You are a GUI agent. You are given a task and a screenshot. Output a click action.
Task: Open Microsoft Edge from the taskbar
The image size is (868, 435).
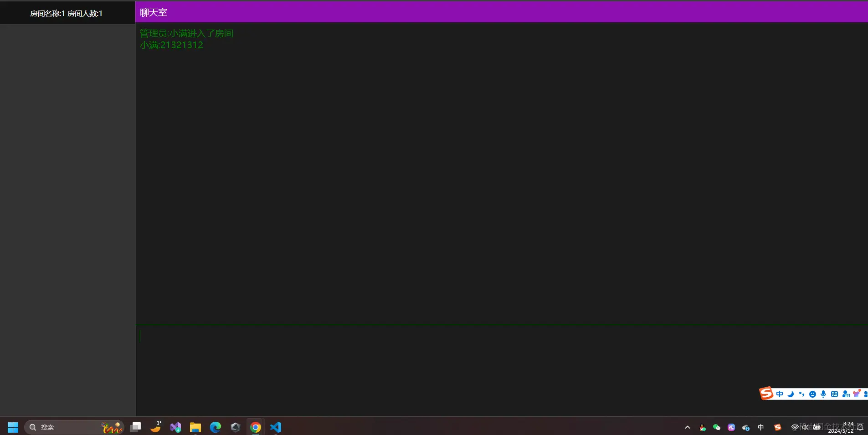tap(216, 427)
